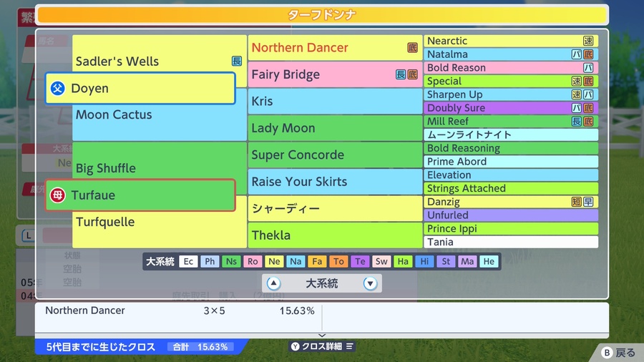Select the Hi lineage swatch
Viewport: 644px width, 362px height.
point(424,261)
